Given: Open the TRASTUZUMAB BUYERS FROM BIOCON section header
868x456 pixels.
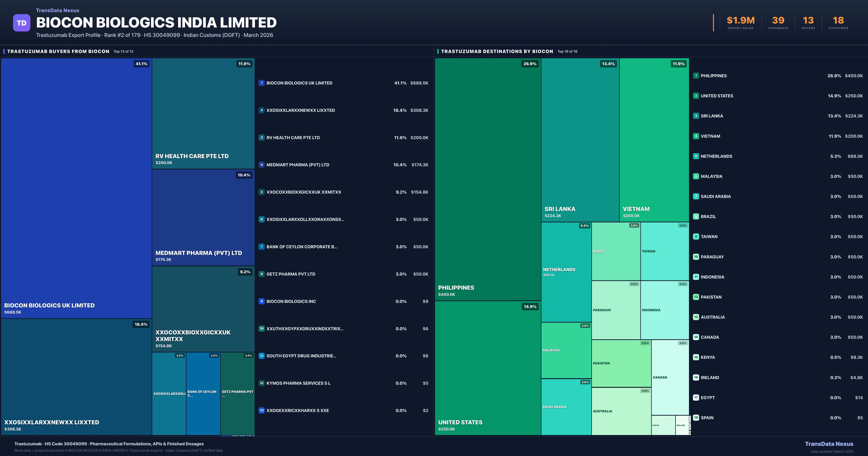Looking at the screenshot, I should click(58, 51).
